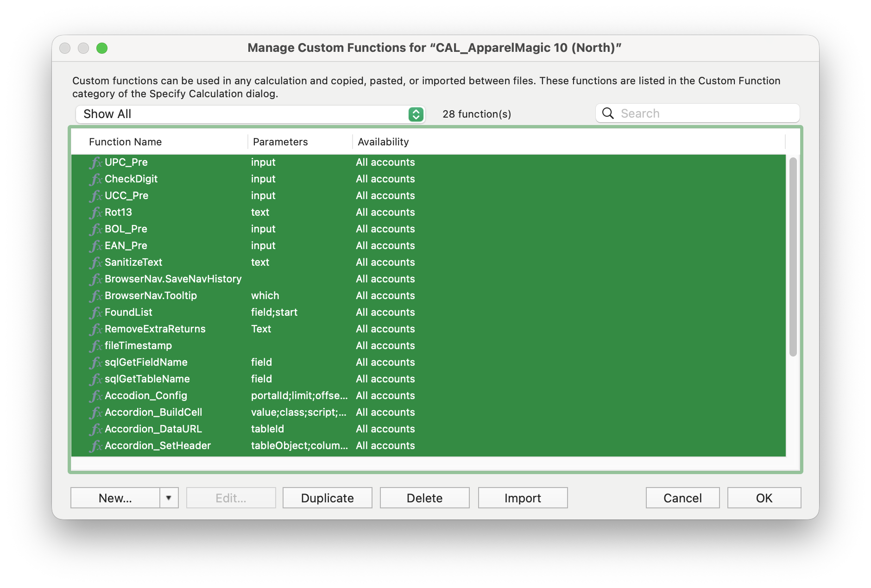Click the function list vertical scrollbar

click(x=793, y=257)
